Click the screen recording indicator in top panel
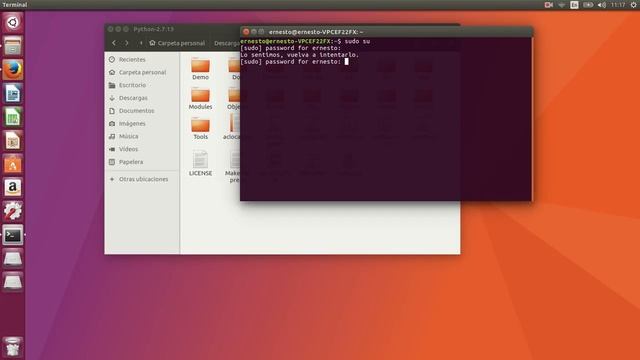 (x=549, y=5)
